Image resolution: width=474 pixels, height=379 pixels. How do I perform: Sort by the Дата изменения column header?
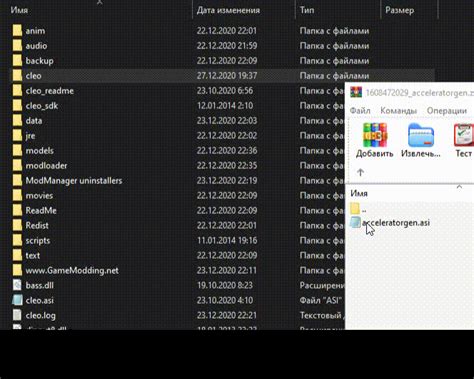pos(228,10)
